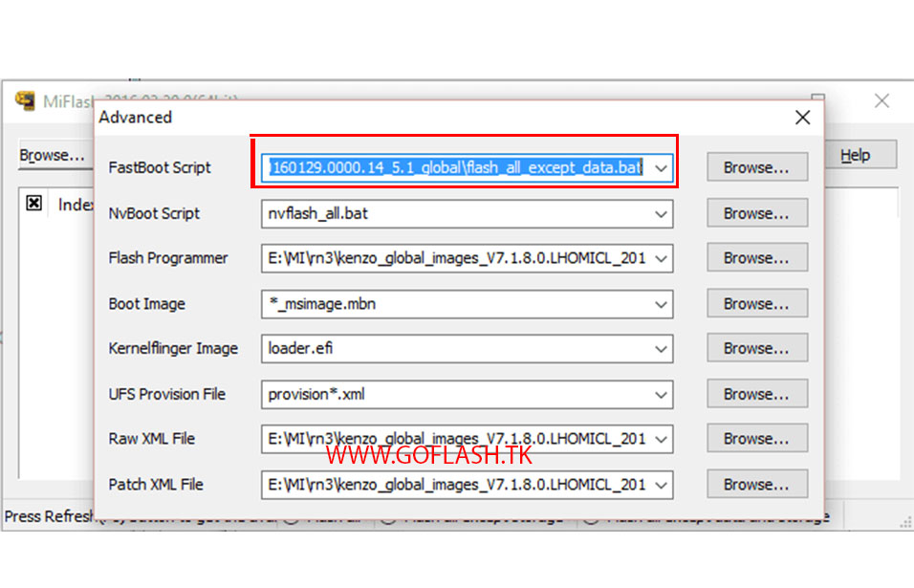Browse for the Kernelflinger Image file

(756, 348)
